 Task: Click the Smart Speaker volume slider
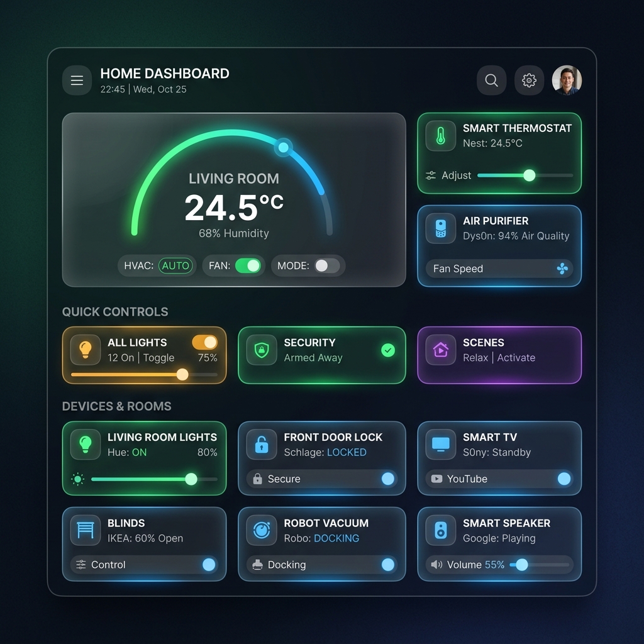pos(539,565)
